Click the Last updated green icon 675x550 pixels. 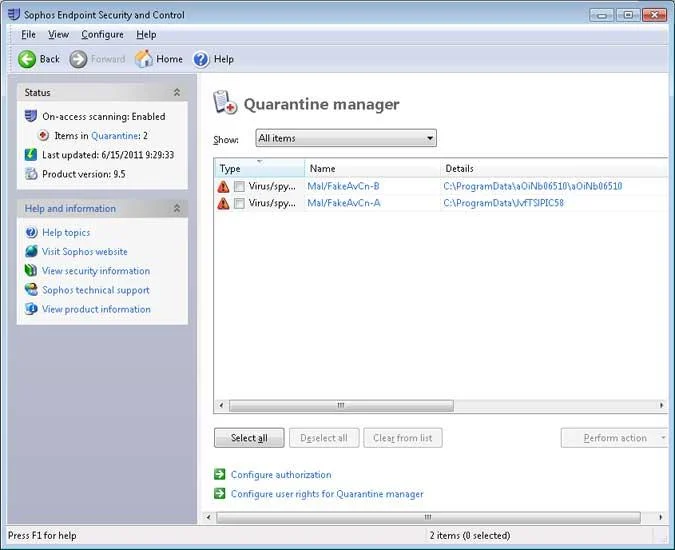pos(31,154)
